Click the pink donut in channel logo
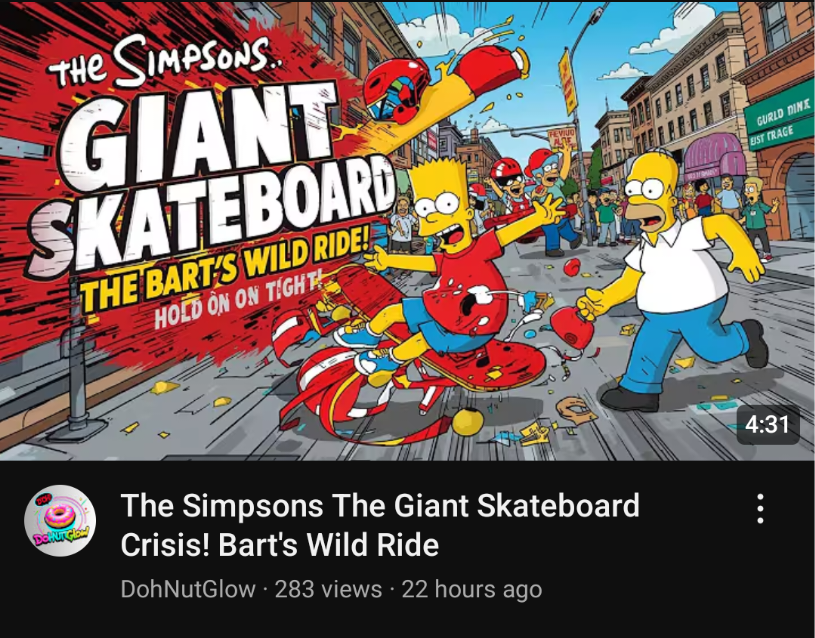The image size is (815, 638). (x=59, y=515)
